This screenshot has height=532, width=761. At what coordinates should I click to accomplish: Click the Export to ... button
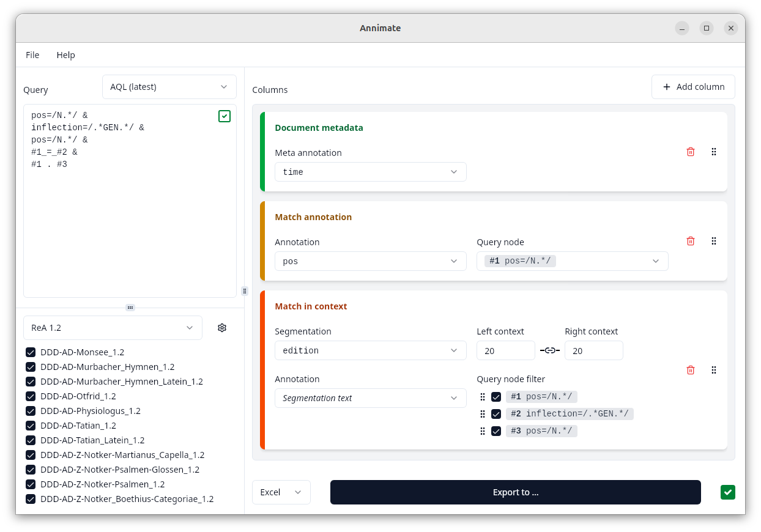[x=516, y=492]
